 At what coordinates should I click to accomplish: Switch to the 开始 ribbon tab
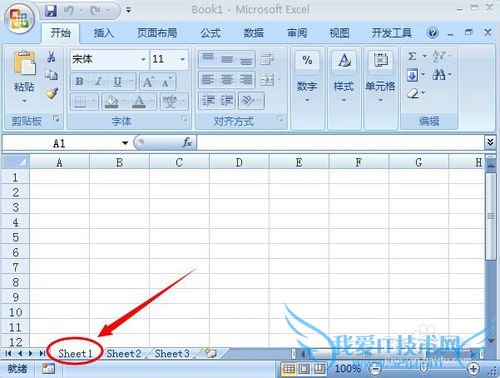coord(60,33)
